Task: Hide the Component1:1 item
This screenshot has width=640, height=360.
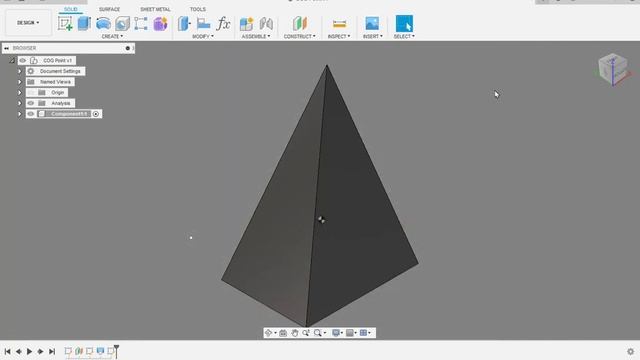Action: pos(31,114)
